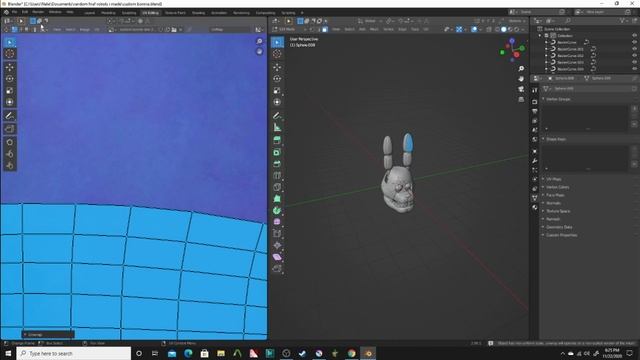
Task: Select the UV editor Transform tool
Action: coord(10,102)
